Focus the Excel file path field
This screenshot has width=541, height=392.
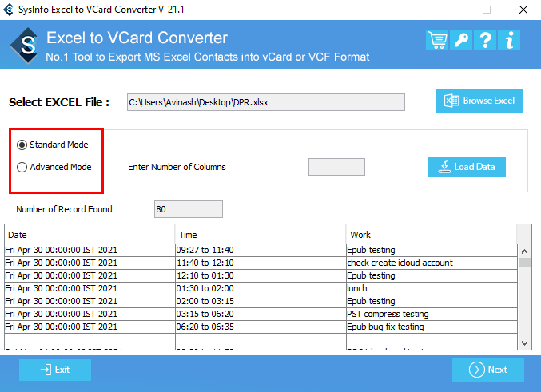coord(266,102)
